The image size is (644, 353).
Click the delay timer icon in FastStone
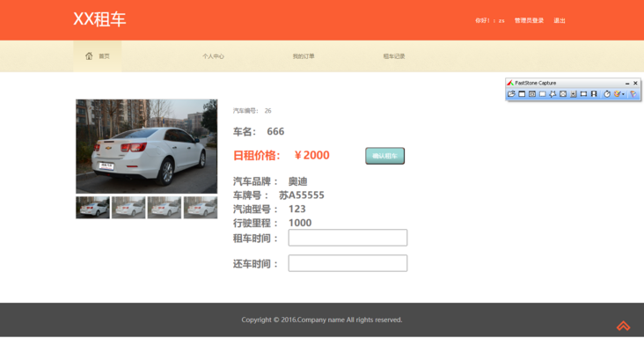click(x=607, y=94)
